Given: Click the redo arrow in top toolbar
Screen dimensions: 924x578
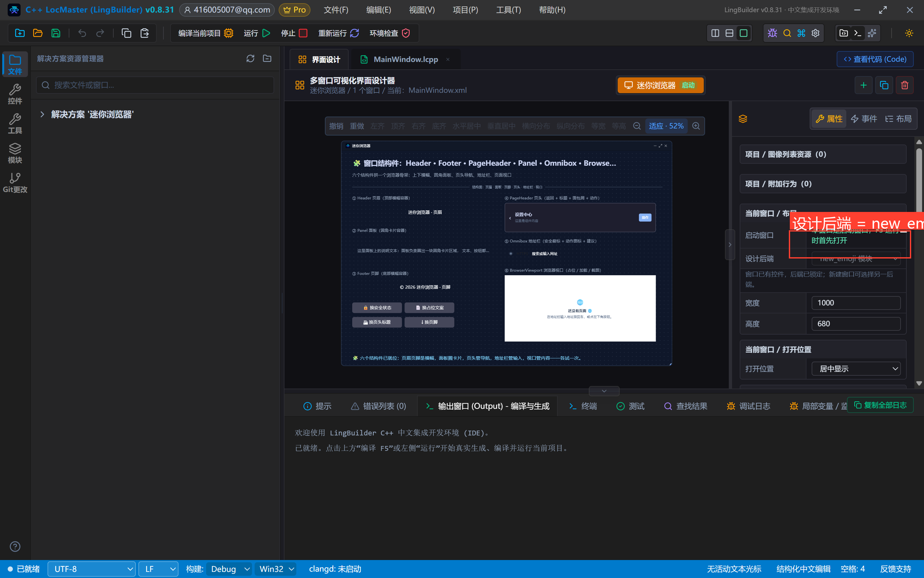Looking at the screenshot, I should pos(100,33).
